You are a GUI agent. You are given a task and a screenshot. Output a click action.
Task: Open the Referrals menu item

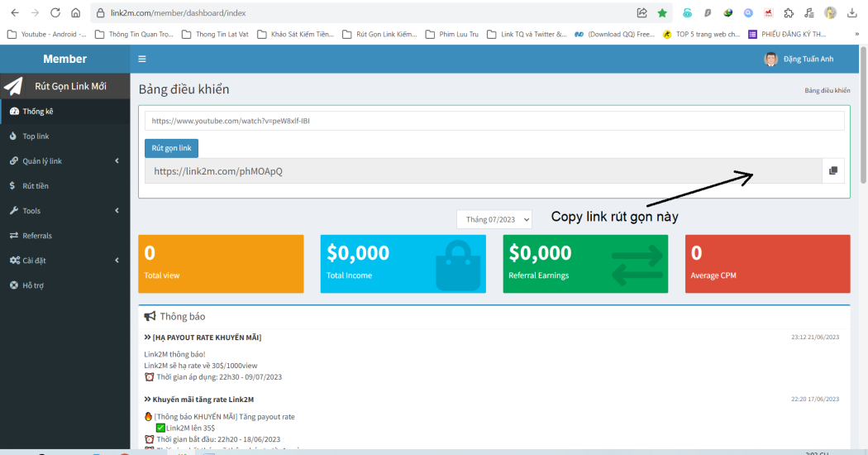(x=65, y=236)
